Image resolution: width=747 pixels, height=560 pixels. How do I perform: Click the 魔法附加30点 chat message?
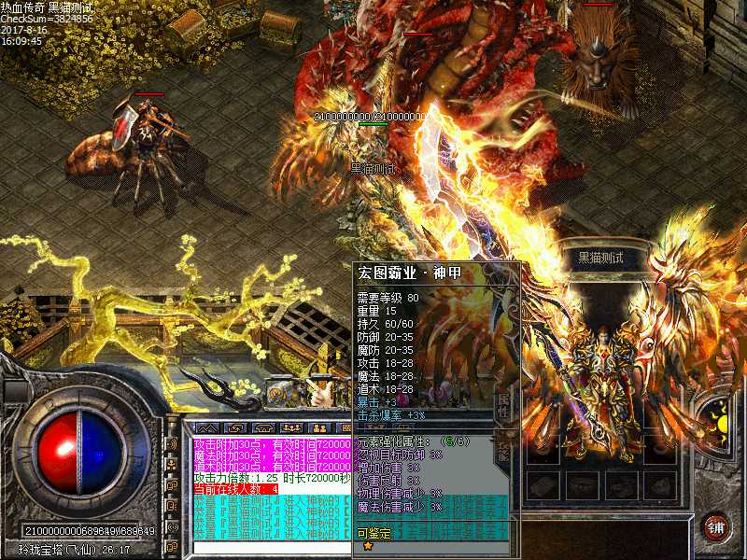click(273, 455)
